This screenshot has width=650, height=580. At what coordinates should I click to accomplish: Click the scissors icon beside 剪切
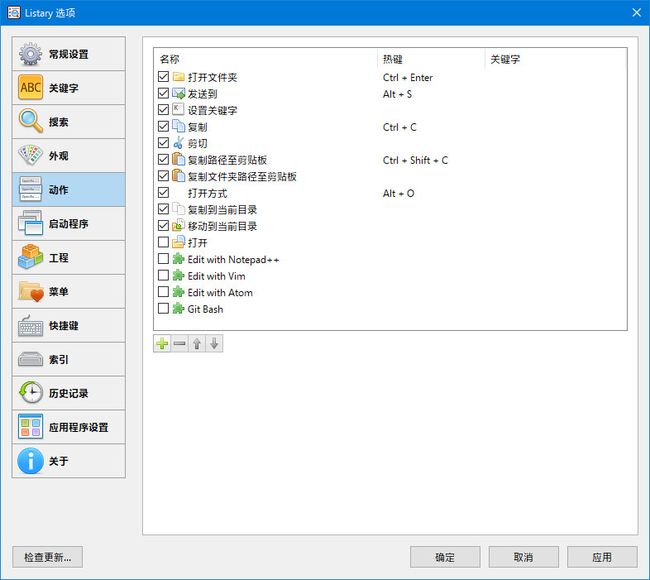pyautogui.click(x=178, y=143)
